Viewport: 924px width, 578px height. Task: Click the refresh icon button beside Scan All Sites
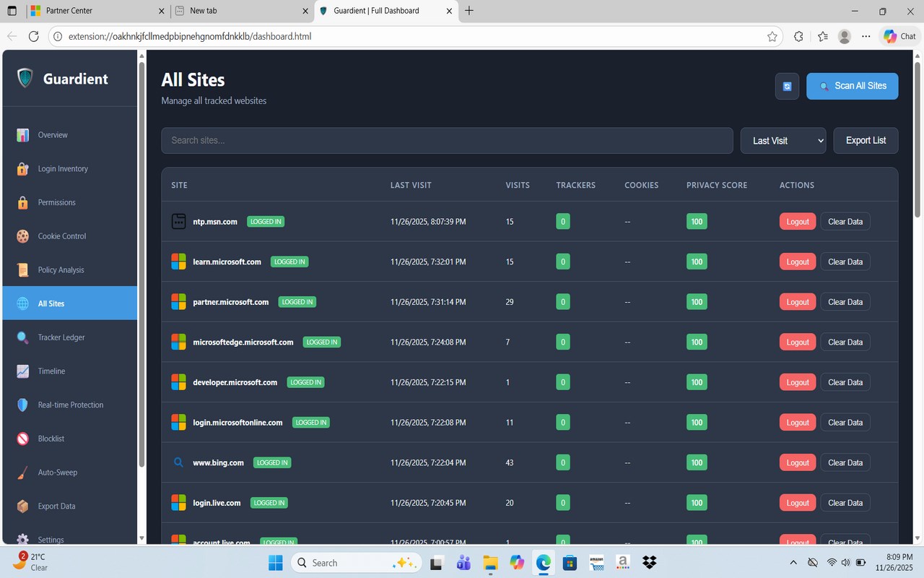coord(787,86)
